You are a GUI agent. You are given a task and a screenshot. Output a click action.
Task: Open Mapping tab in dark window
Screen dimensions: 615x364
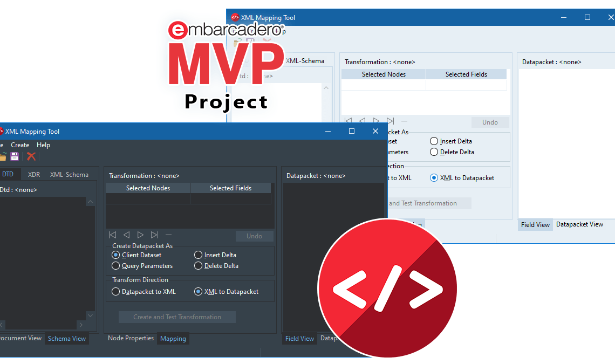click(173, 339)
